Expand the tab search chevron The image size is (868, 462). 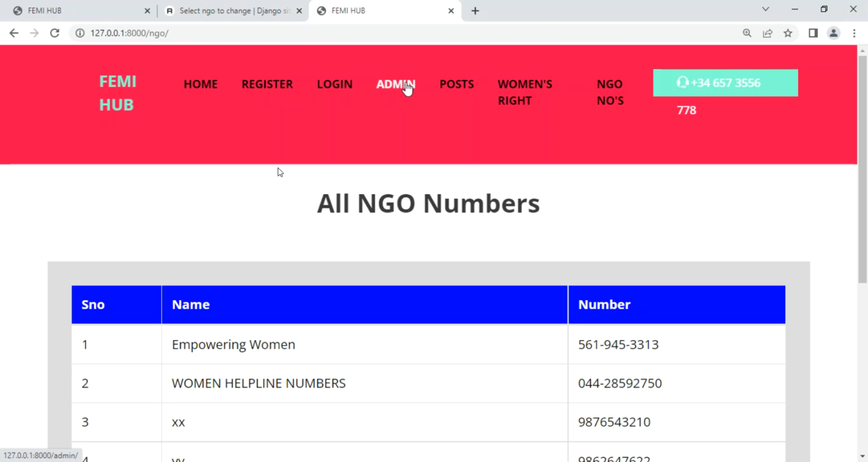(766, 9)
